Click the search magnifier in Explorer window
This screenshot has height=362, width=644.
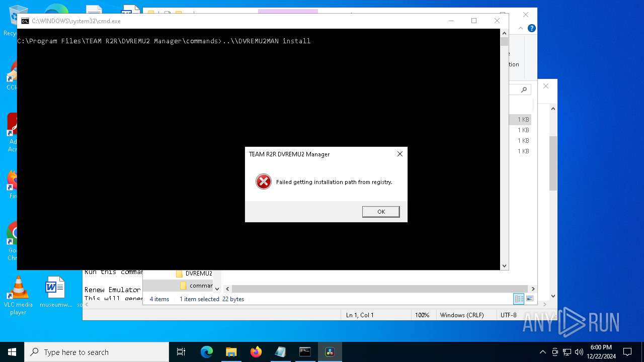[x=524, y=89]
